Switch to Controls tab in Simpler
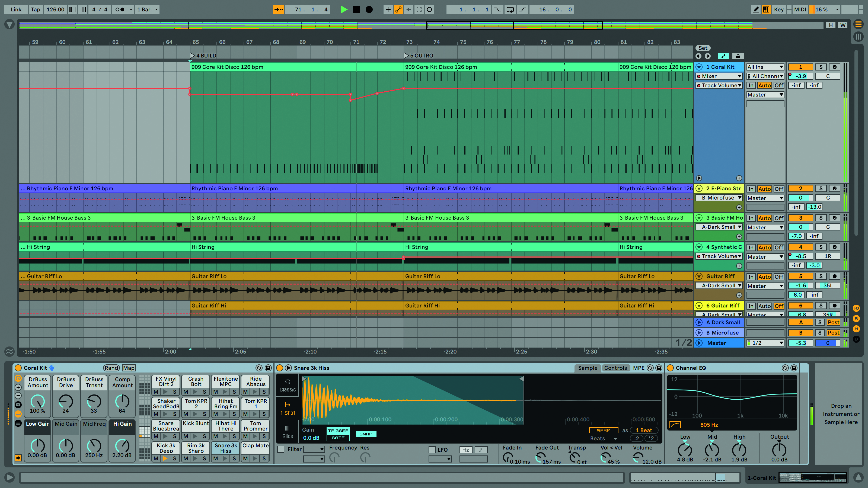868x488 pixels. click(x=615, y=368)
